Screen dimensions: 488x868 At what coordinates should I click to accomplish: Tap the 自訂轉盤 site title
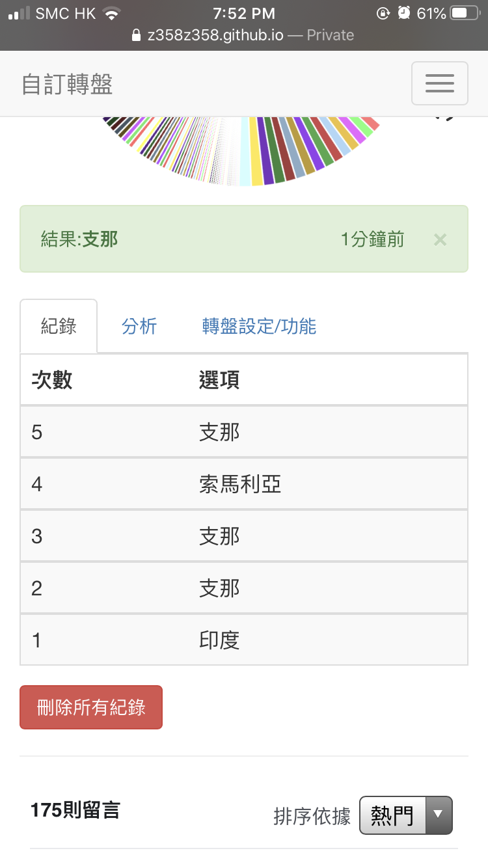(x=68, y=84)
